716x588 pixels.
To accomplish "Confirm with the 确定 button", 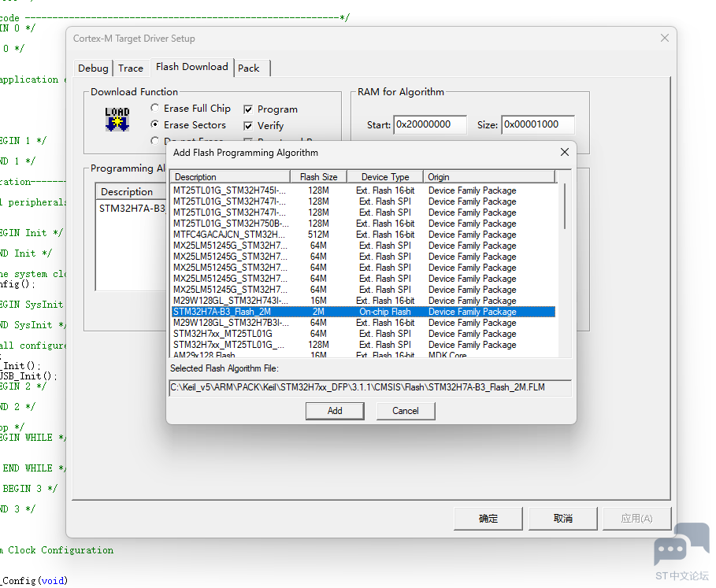I will [488, 518].
